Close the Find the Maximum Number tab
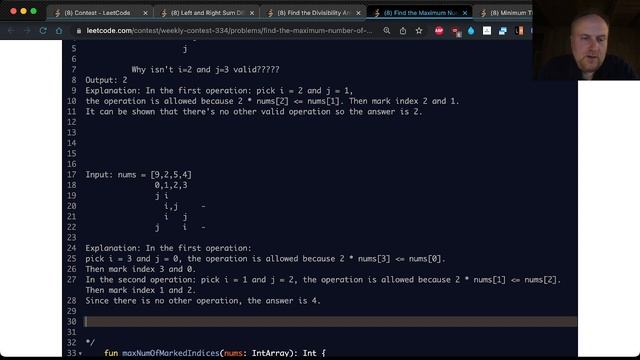640x360 pixels. click(x=465, y=13)
